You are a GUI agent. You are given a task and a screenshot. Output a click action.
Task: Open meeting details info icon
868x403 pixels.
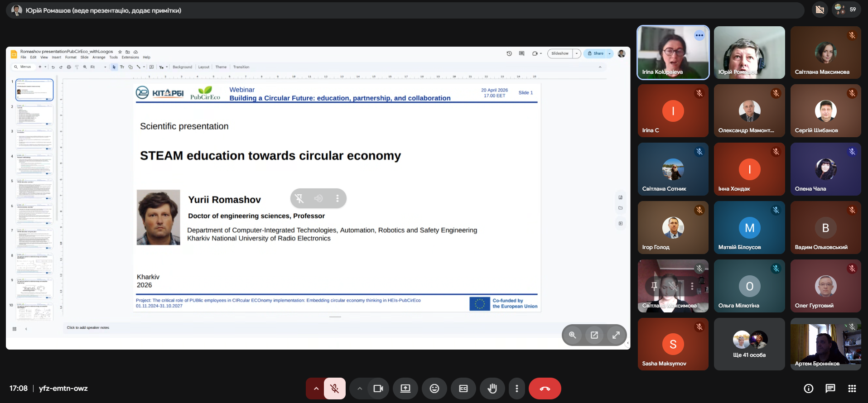[x=808, y=389]
